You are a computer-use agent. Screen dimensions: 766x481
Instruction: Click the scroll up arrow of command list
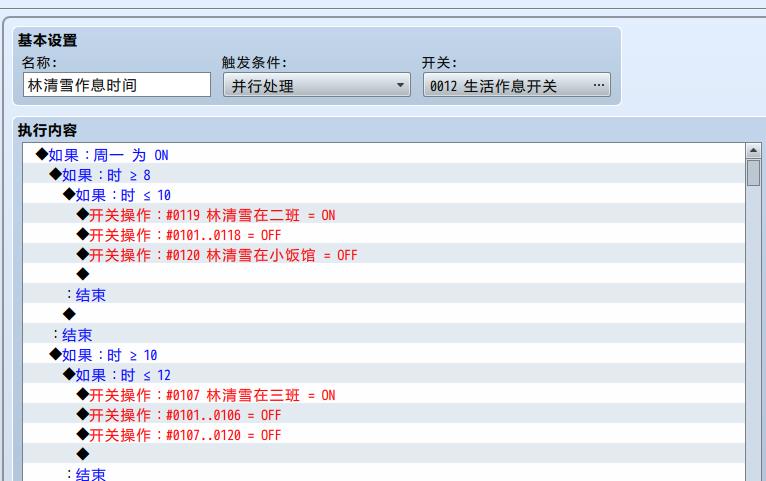pyautogui.click(x=753, y=150)
